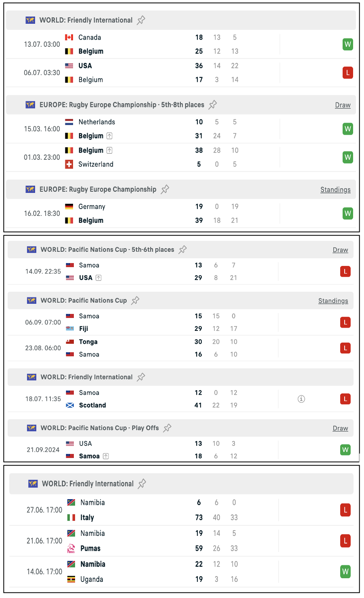Click the WORLD: Pacific Nations Cup header title
The width and height of the screenshot is (364, 598).
coord(84,301)
